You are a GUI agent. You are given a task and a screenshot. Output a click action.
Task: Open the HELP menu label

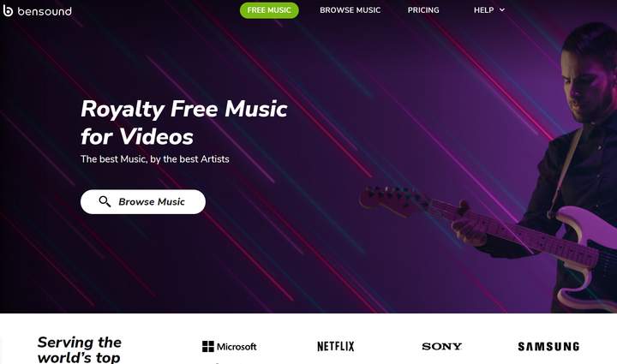pyautogui.click(x=483, y=9)
